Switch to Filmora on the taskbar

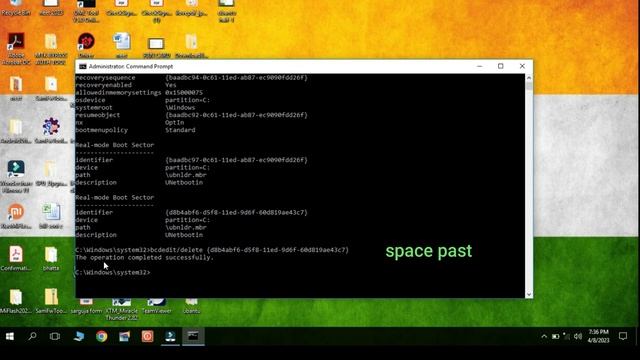click(x=170, y=336)
